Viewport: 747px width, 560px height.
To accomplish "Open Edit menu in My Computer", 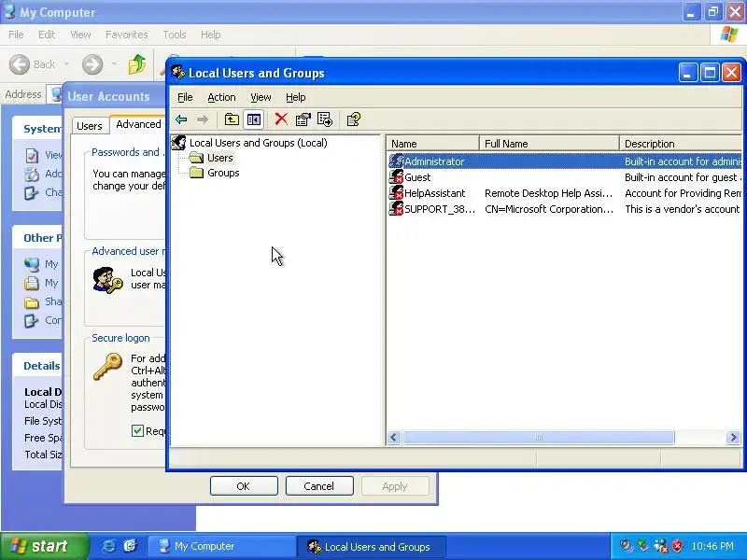I will [47, 35].
